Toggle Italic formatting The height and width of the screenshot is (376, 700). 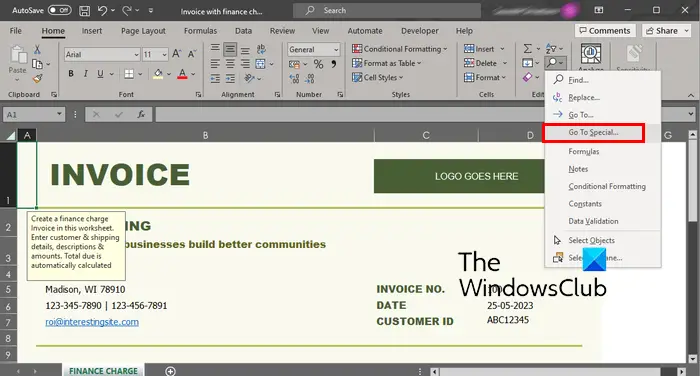[x=85, y=74]
